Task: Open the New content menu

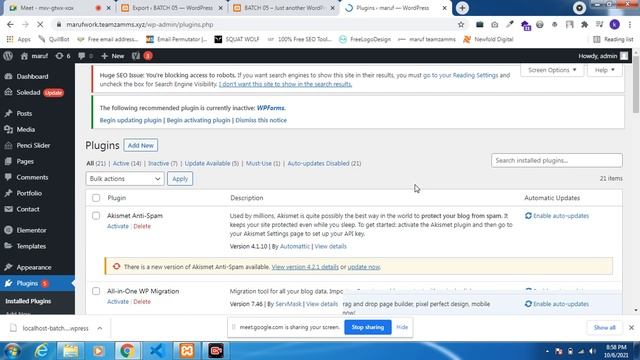Action: tap(113, 56)
